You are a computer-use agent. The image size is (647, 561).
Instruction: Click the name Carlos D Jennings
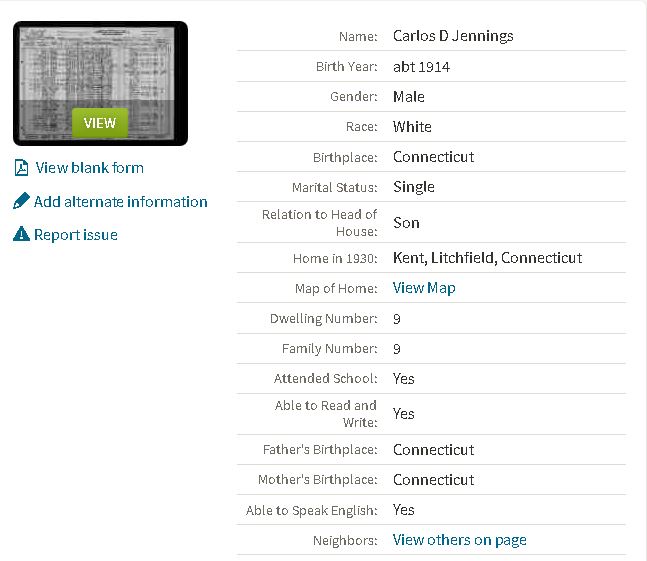pos(453,36)
